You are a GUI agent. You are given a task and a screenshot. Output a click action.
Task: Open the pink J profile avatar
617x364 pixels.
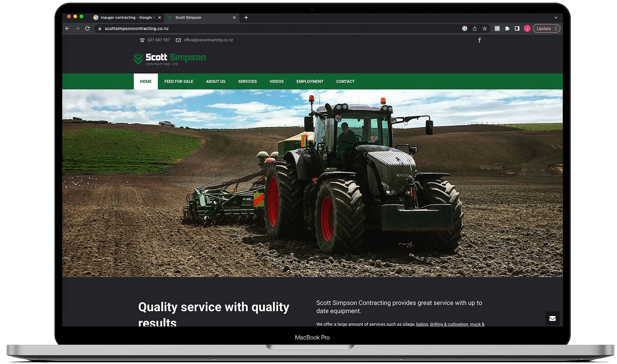click(x=527, y=28)
